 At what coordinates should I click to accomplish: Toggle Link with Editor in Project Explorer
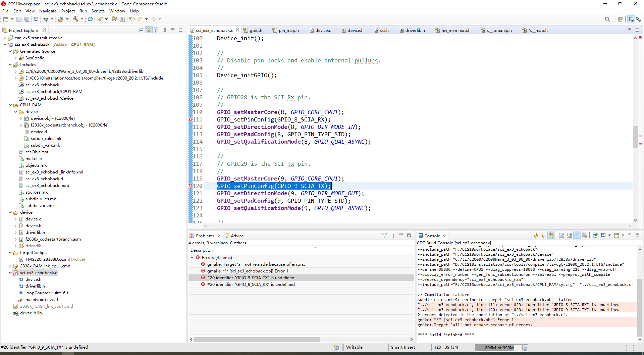[149, 30]
